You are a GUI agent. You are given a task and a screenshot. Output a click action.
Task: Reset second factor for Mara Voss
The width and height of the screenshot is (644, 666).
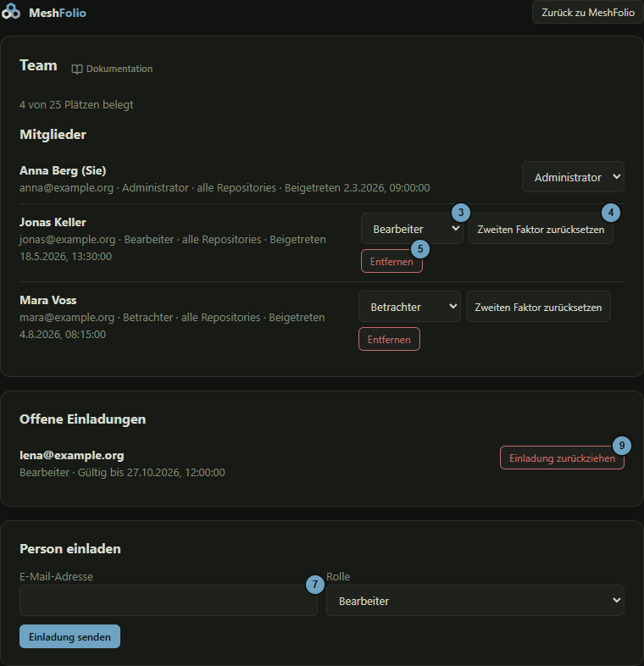(538, 307)
